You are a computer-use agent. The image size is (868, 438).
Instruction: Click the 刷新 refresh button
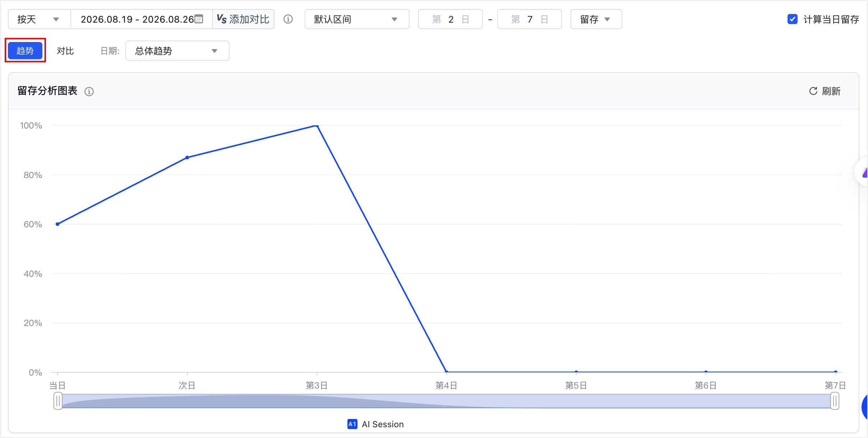coord(825,91)
